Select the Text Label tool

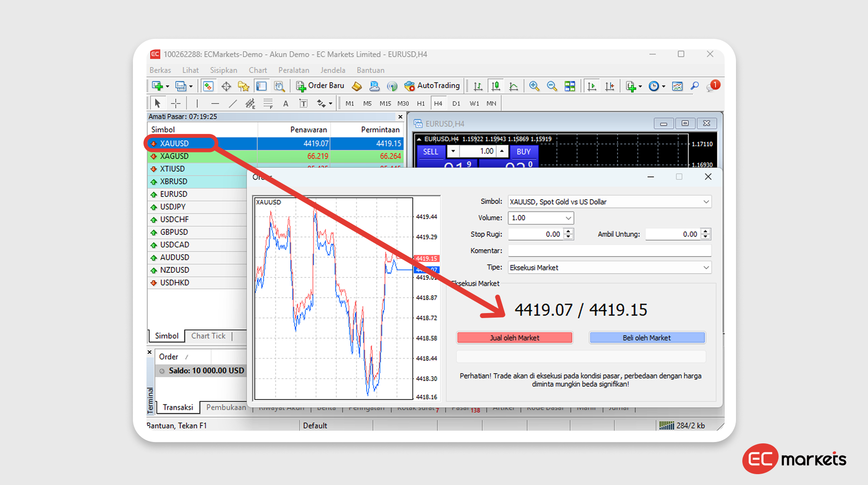(x=303, y=104)
